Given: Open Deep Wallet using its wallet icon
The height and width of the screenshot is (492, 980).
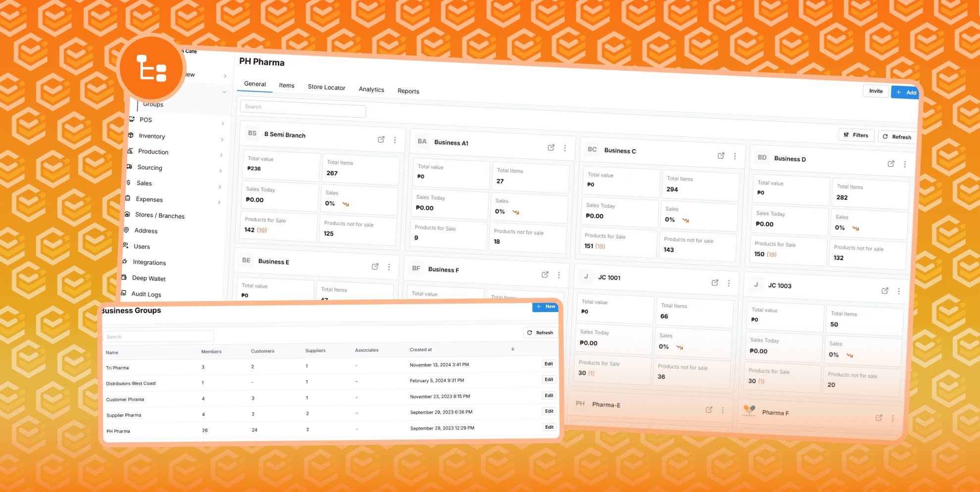Looking at the screenshot, I should (x=124, y=278).
